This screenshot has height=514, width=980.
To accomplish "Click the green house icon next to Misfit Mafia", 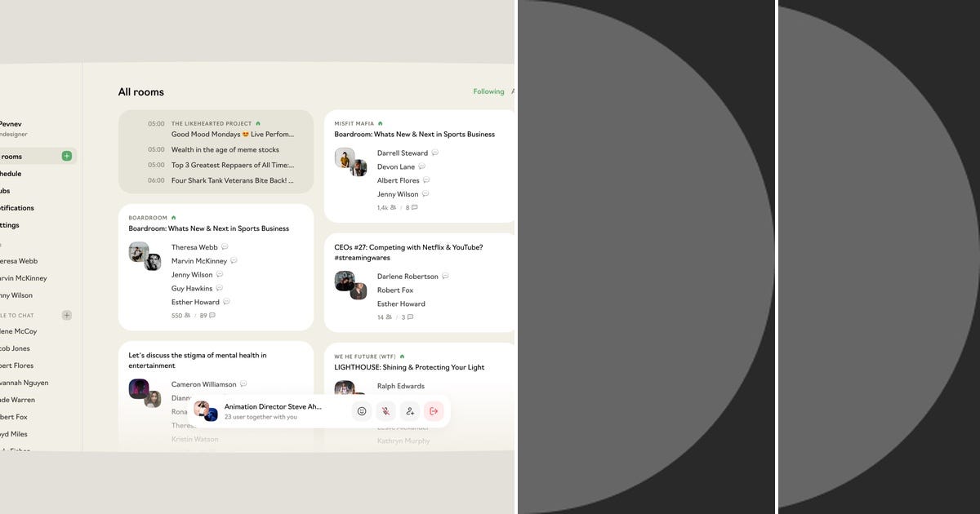I will 380,124.
